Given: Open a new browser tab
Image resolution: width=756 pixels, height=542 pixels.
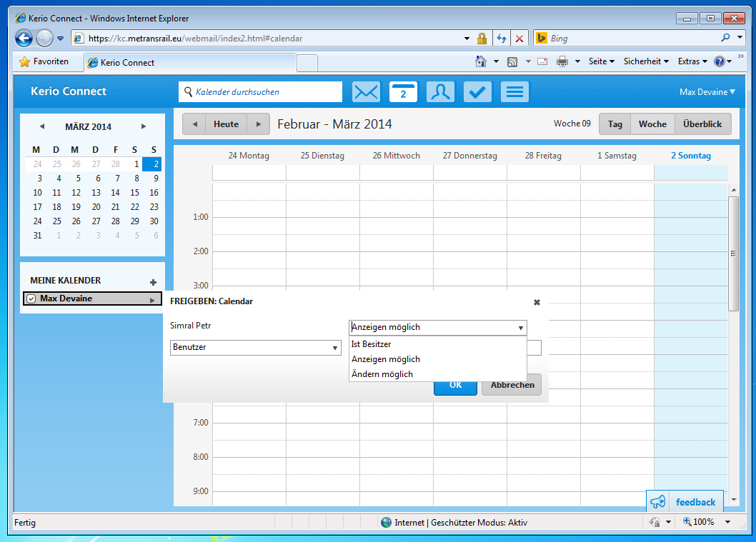Looking at the screenshot, I should point(307,63).
